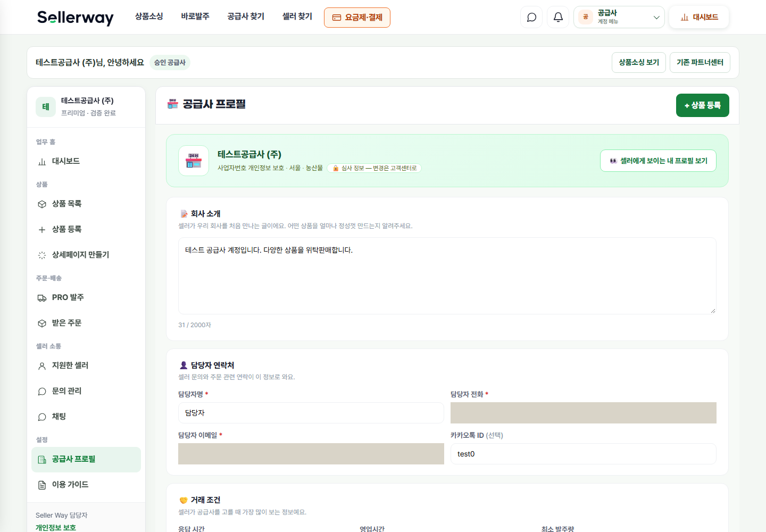Viewport: 766px width, 532px height.
Task: Click the 카카오톡 ID input field
Action: 584,454
